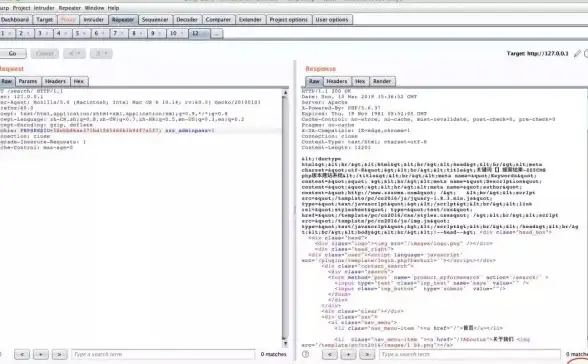Viewport: 588px width, 364px height.
Task: Switch response view to Render tab
Action: (x=382, y=81)
